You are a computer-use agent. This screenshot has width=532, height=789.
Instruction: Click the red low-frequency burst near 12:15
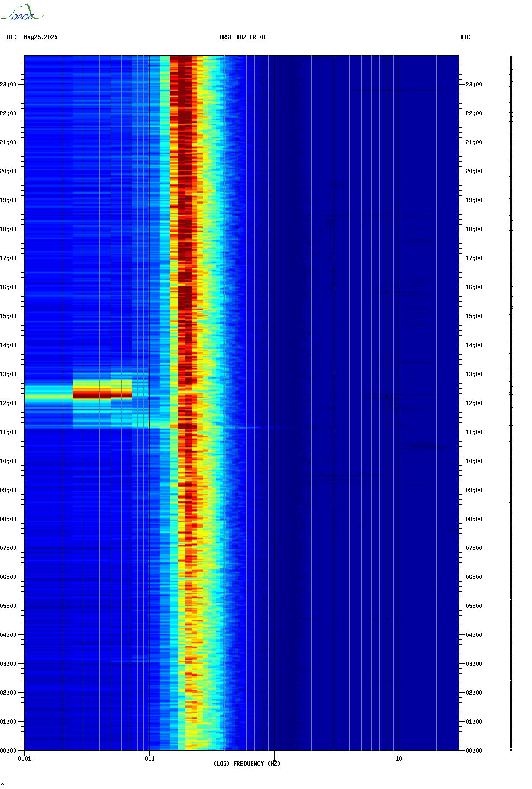pos(102,395)
